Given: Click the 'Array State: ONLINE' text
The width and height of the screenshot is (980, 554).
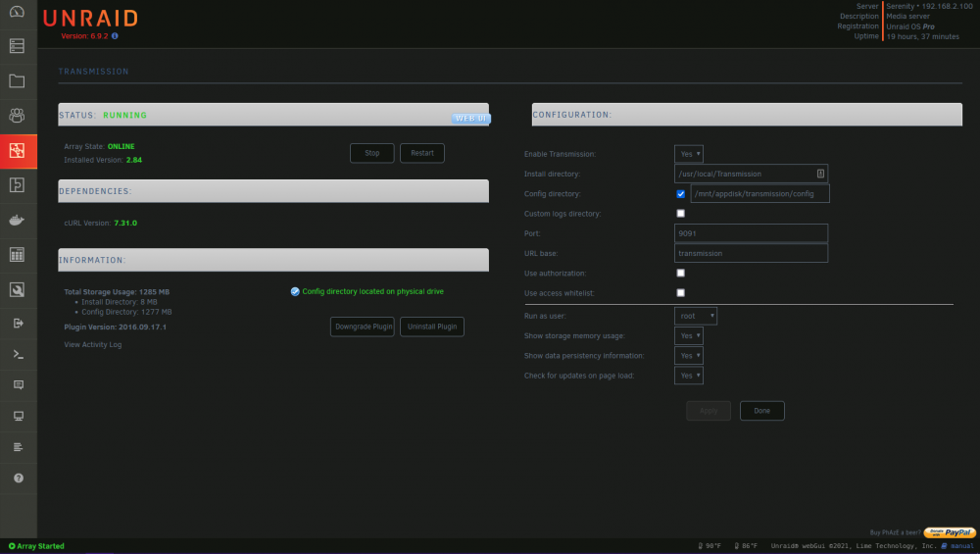Looking at the screenshot, I should pyautogui.click(x=99, y=146).
